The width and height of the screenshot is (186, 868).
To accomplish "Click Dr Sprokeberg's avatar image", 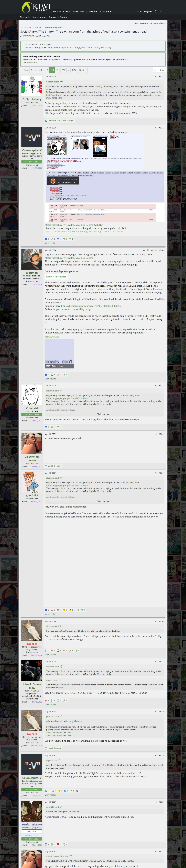I will click(x=32, y=86).
